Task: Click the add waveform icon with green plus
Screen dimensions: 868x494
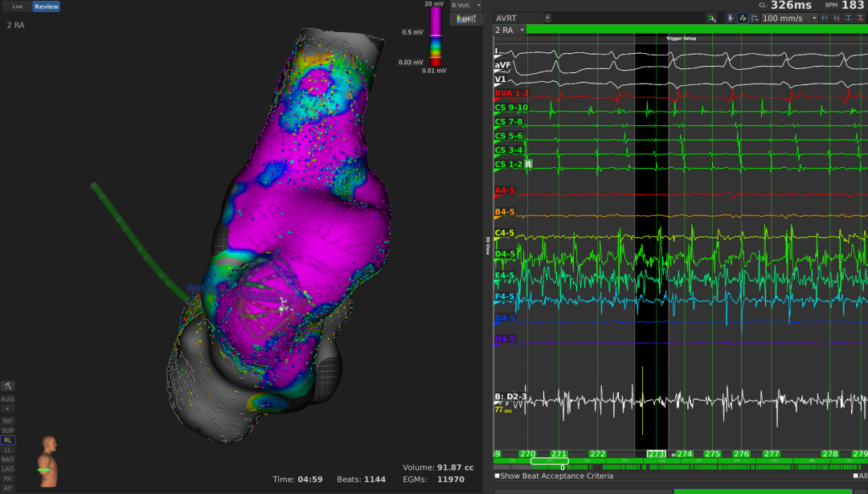Action: click(711, 18)
